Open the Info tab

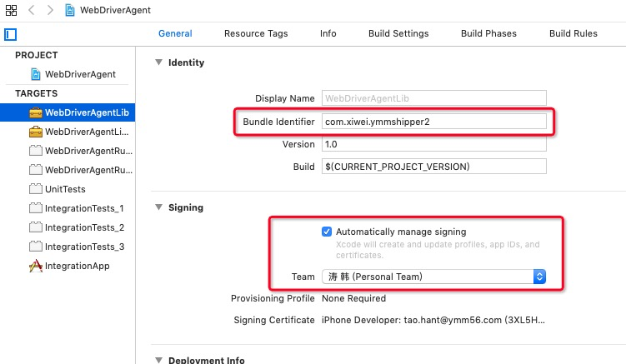(328, 33)
